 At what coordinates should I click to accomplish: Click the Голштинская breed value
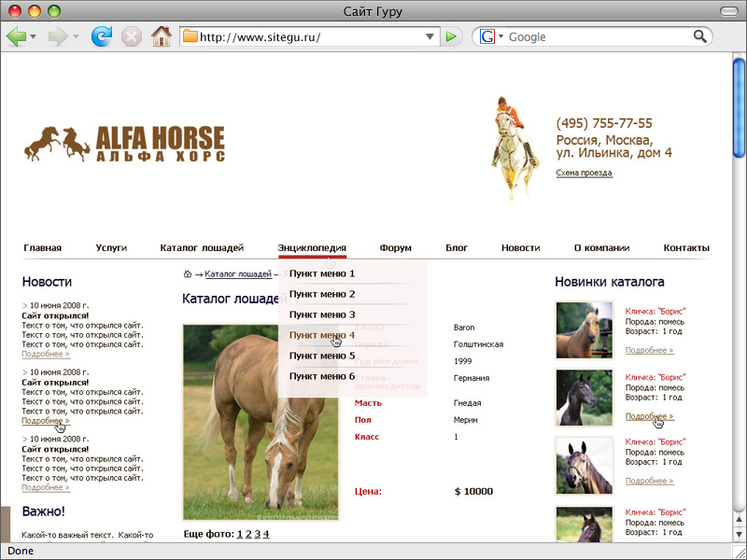tap(478, 344)
